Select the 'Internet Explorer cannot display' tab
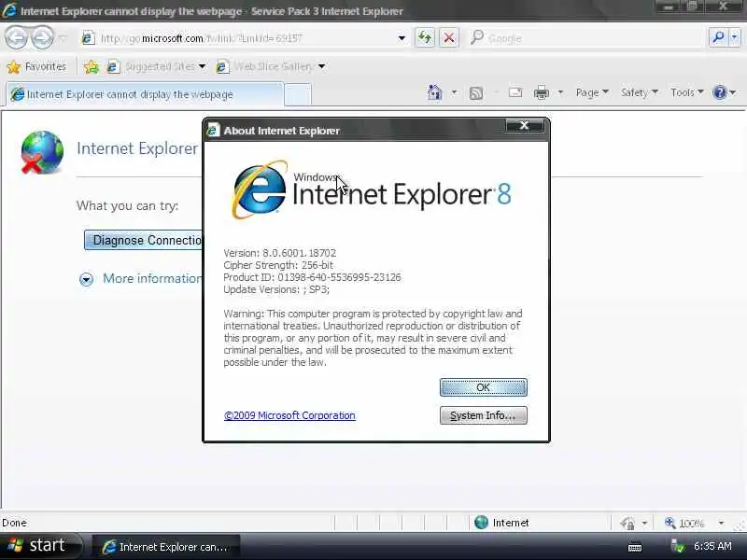The width and height of the screenshot is (747, 560). click(145, 94)
